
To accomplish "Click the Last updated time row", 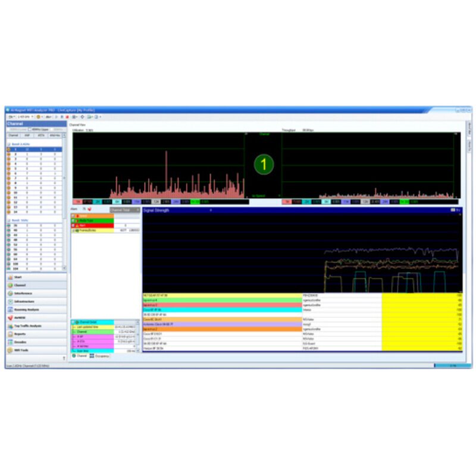I will pos(104,327).
